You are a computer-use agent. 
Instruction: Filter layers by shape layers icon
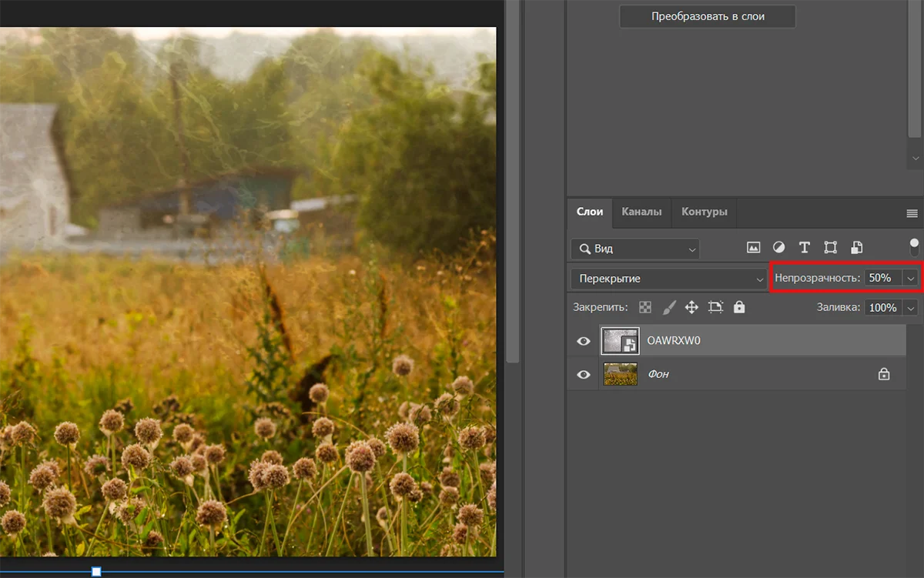tap(830, 248)
